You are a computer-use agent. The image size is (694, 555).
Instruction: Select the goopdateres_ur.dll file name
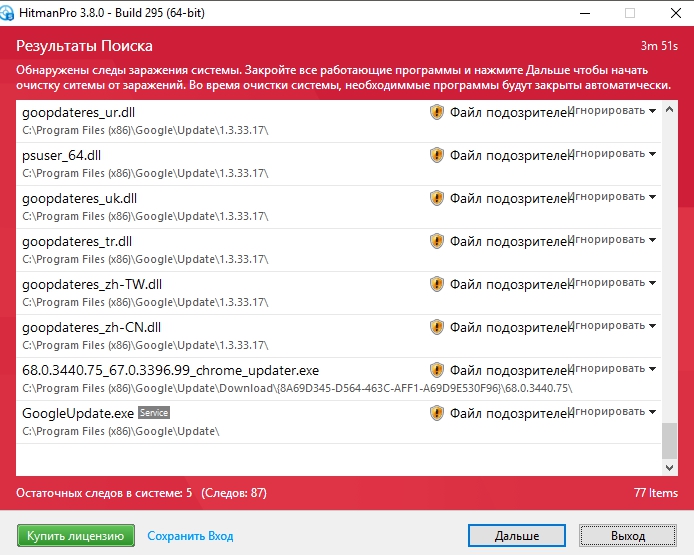78,112
